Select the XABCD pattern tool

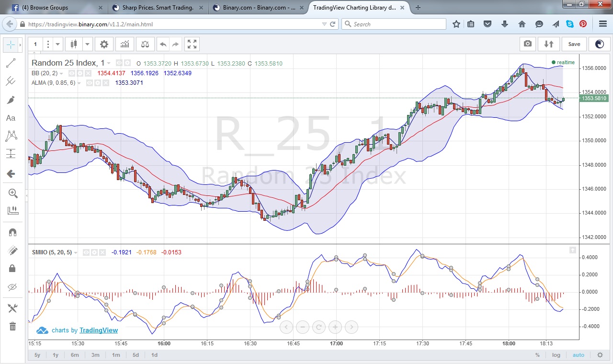click(x=11, y=136)
